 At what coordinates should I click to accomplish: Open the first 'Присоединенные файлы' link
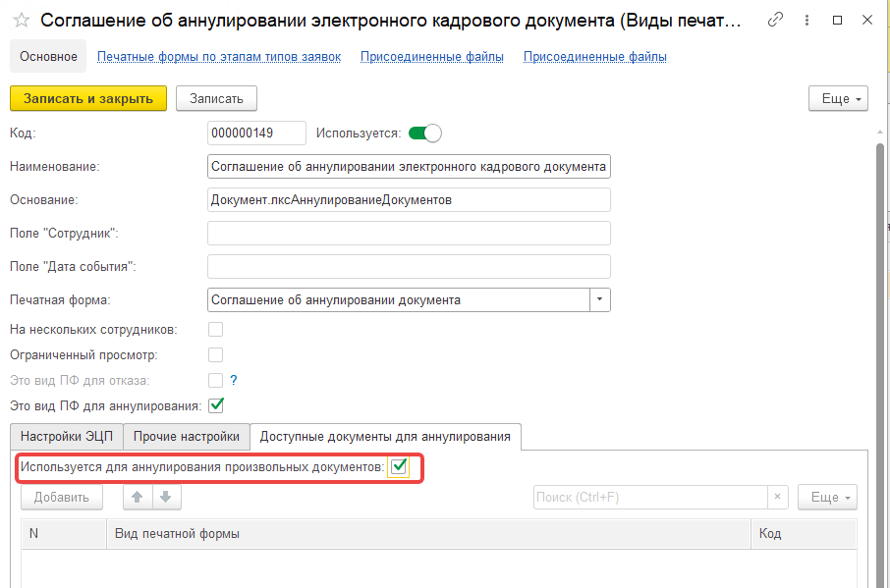(x=432, y=57)
